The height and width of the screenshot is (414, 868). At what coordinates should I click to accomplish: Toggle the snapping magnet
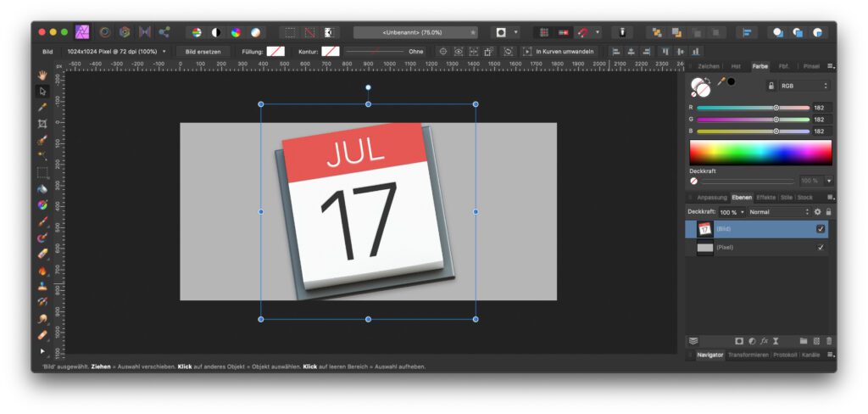click(x=583, y=32)
